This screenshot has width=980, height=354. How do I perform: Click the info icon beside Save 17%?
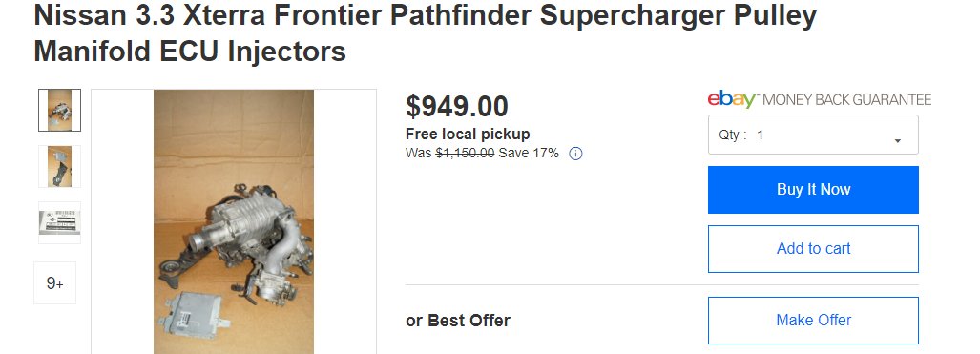click(575, 154)
